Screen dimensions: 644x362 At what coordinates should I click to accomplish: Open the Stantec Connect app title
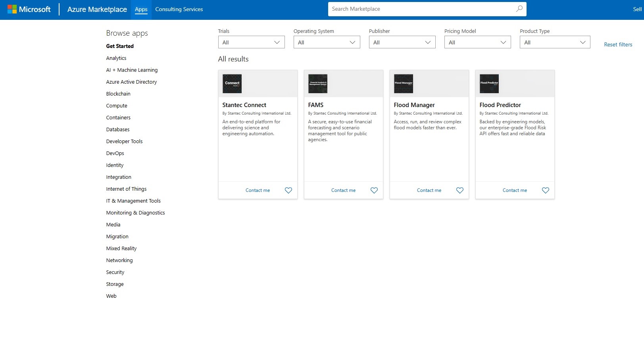244,105
